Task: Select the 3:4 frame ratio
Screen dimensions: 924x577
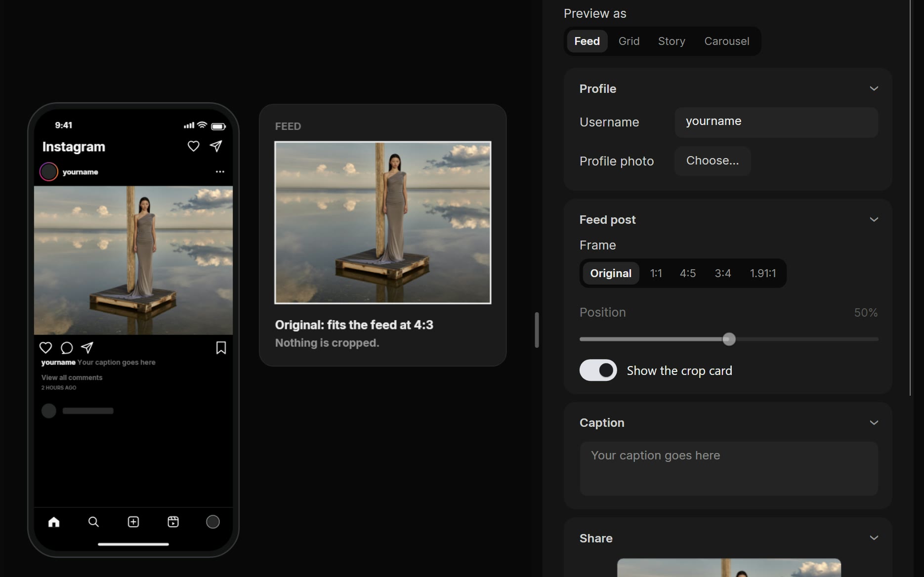Action: click(722, 273)
